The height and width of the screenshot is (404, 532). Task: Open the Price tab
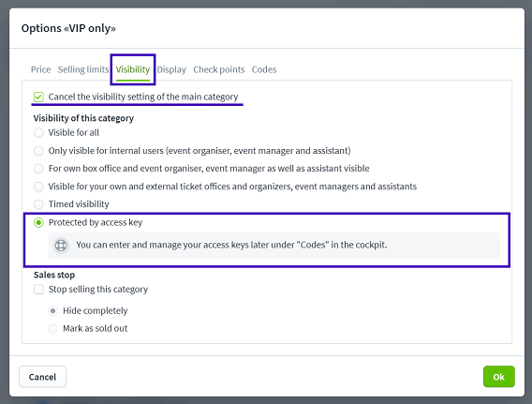tap(40, 69)
